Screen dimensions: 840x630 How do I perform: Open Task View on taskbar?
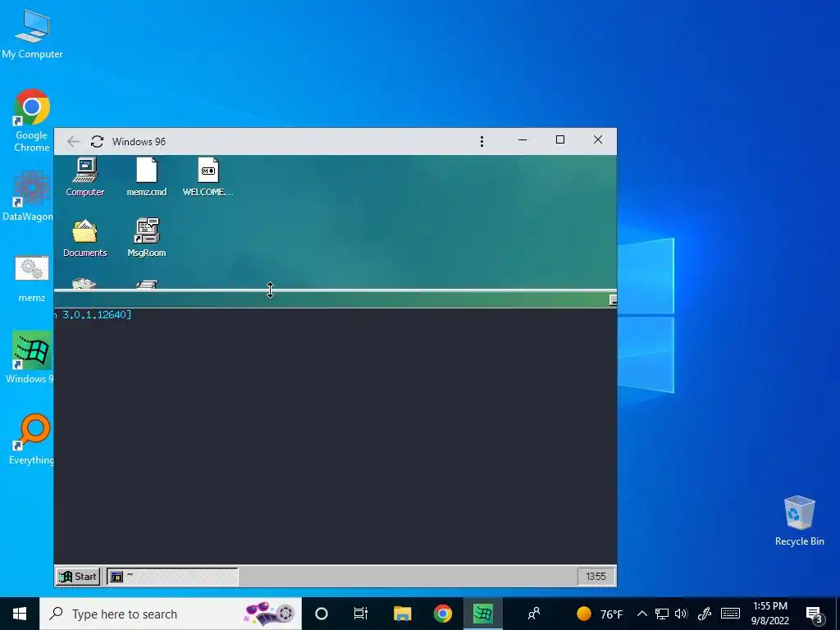coord(361,614)
